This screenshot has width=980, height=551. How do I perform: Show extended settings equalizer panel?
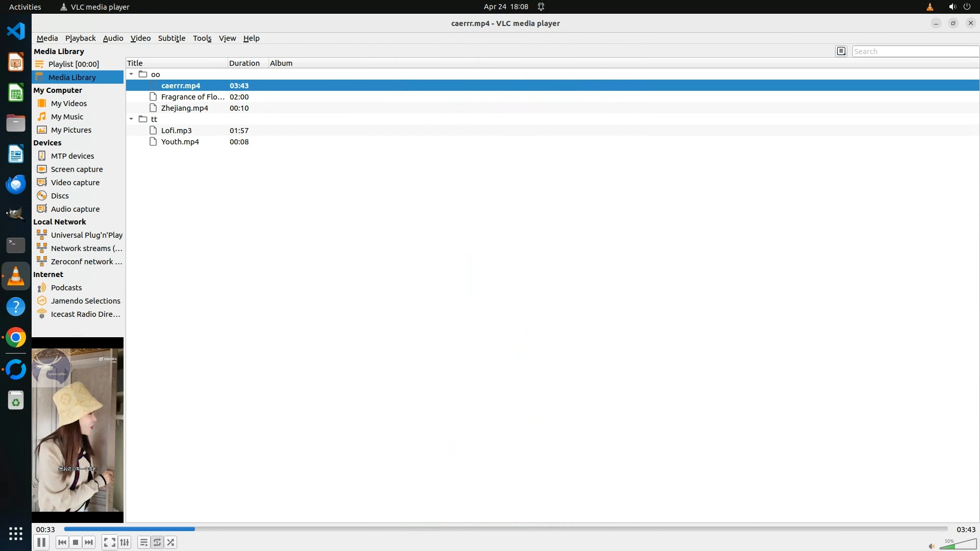coord(125,542)
